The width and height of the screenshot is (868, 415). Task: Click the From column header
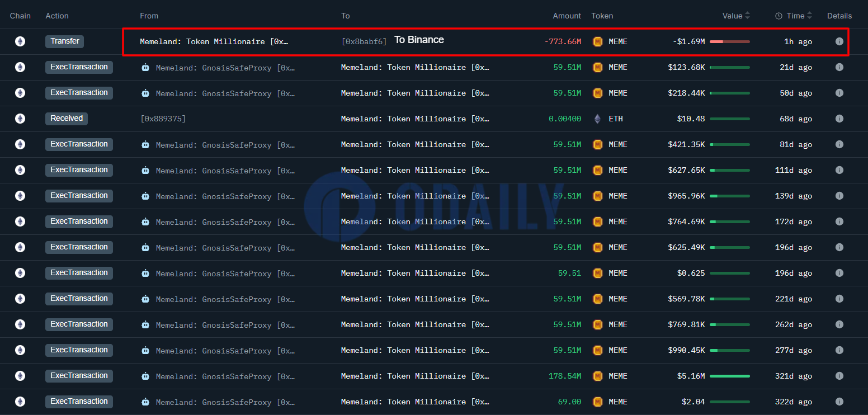click(149, 16)
